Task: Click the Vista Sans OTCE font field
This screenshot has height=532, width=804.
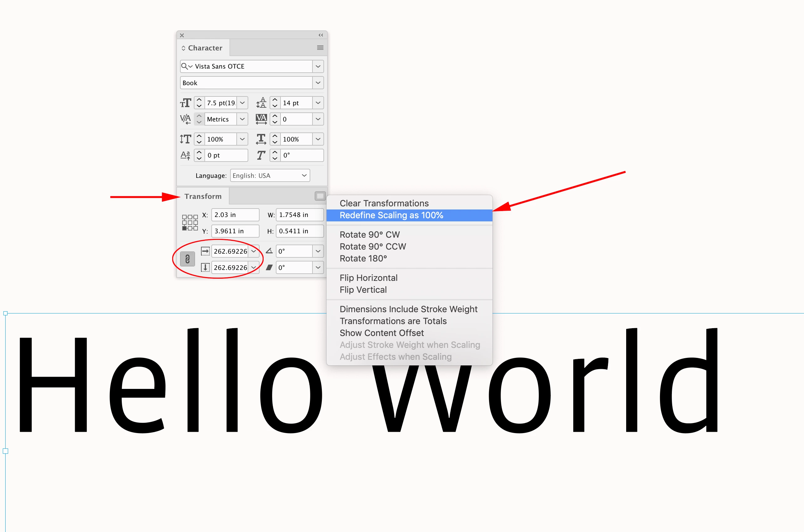Action: pyautogui.click(x=246, y=66)
